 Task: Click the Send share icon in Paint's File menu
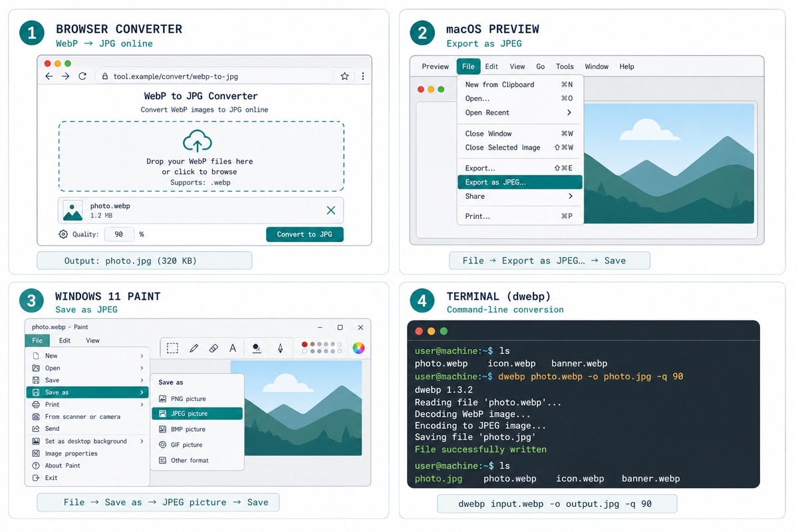point(36,429)
